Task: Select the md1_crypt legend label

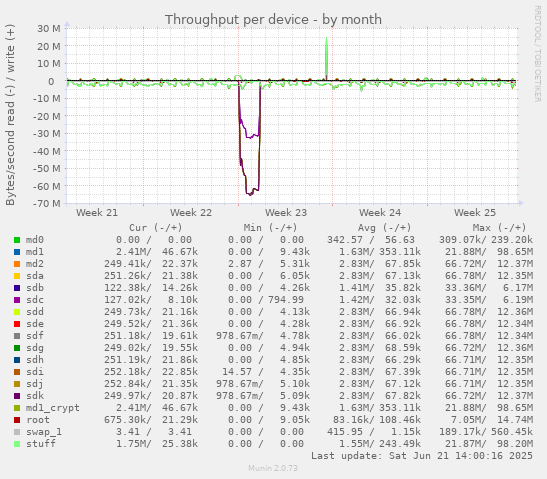Action: 53,408
